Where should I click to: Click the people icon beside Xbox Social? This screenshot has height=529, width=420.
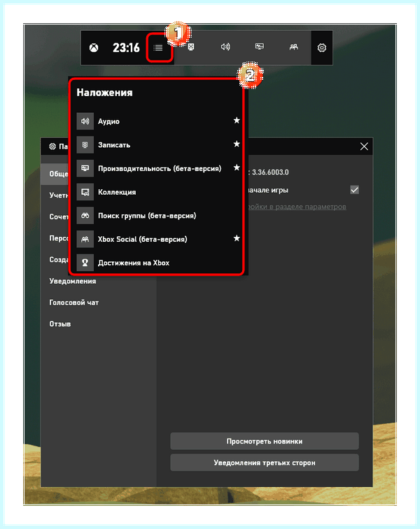(85, 239)
